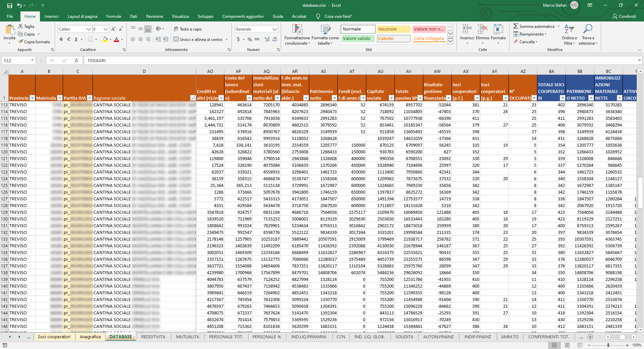Click the Incolla paste icon
Viewport: 644px width, 349px height.
9,30
